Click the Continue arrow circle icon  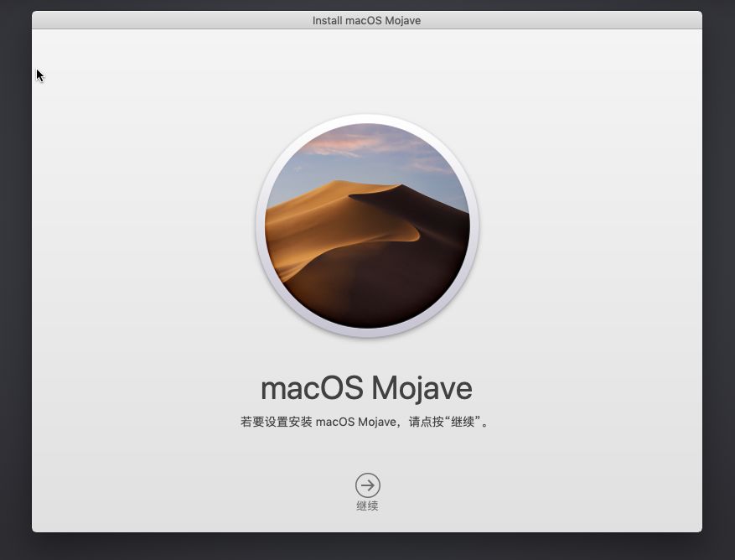pyautogui.click(x=367, y=485)
